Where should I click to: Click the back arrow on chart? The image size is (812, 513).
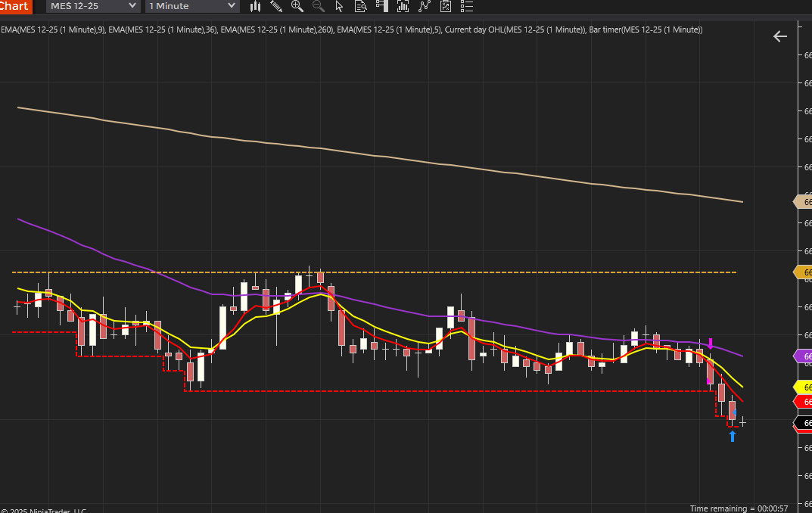780,36
